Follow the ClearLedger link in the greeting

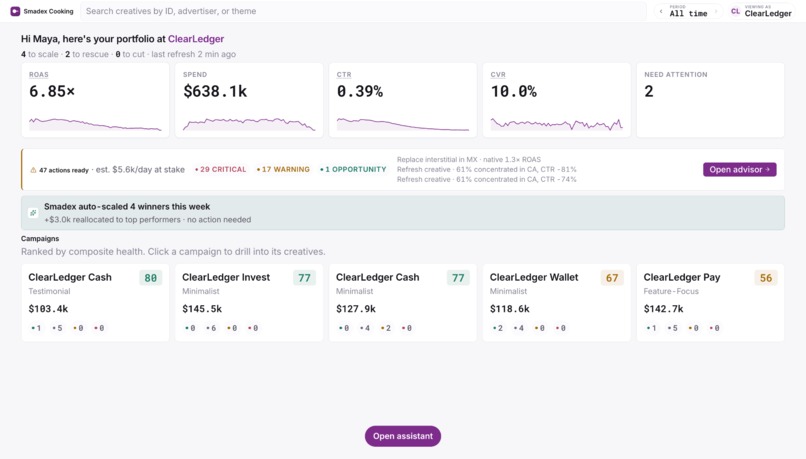(x=196, y=39)
